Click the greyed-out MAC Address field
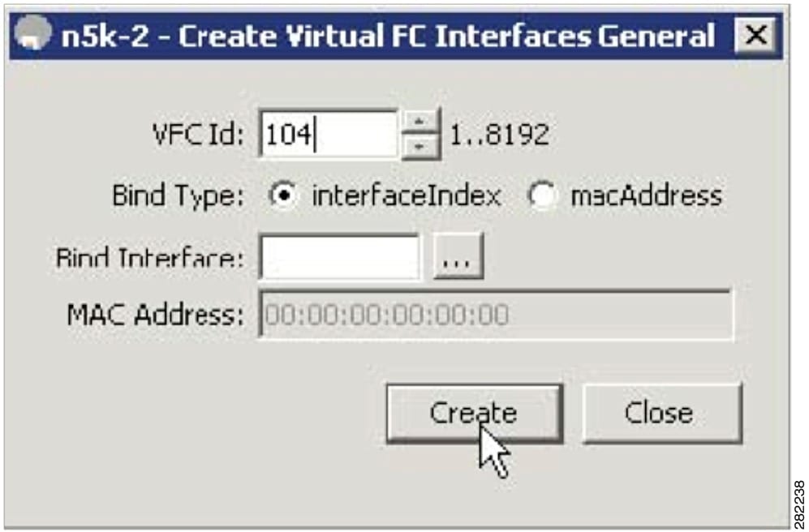This screenshot has height=532, width=809. point(496,315)
